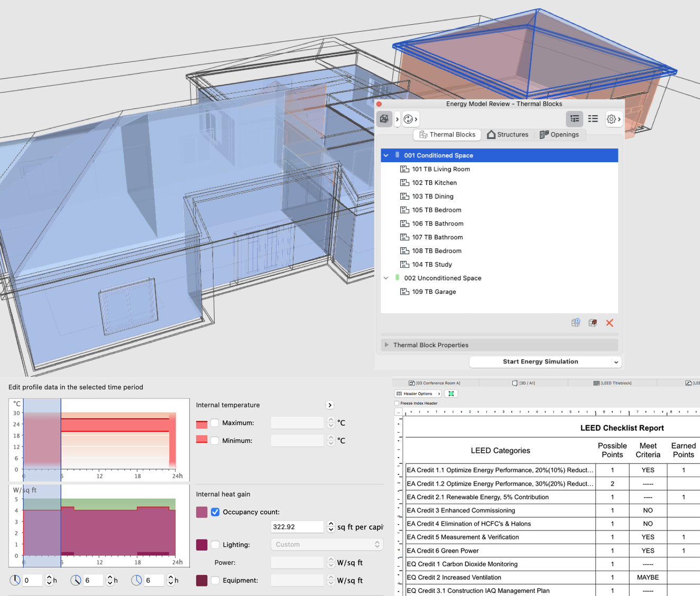Click the Maximum temperature color swatch

click(x=201, y=424)
